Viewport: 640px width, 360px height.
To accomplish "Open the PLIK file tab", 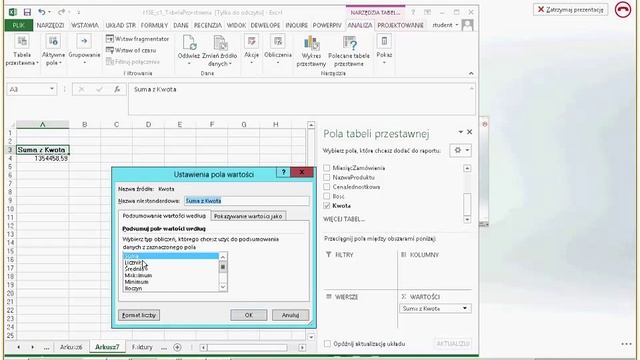I will point(19,25).
